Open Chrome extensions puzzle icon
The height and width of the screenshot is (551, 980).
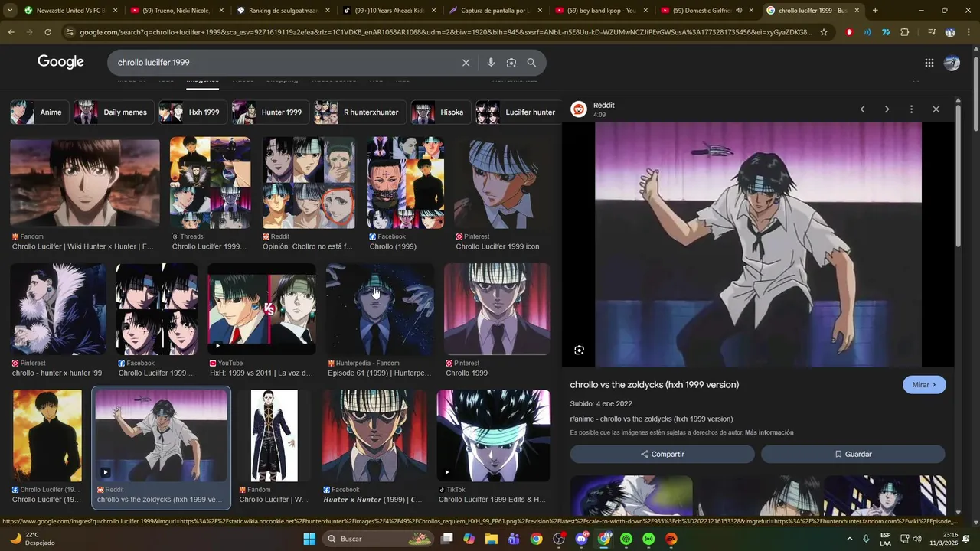[905, 32]
